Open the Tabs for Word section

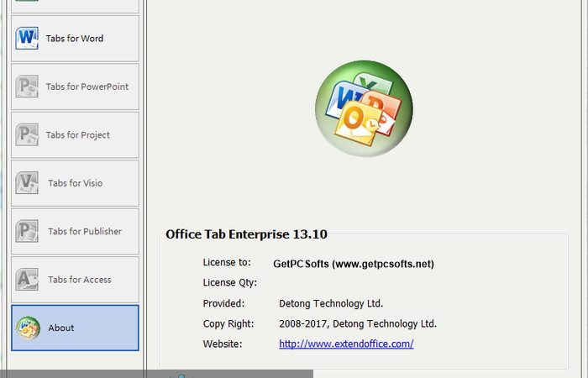click(x=75, y=39)
